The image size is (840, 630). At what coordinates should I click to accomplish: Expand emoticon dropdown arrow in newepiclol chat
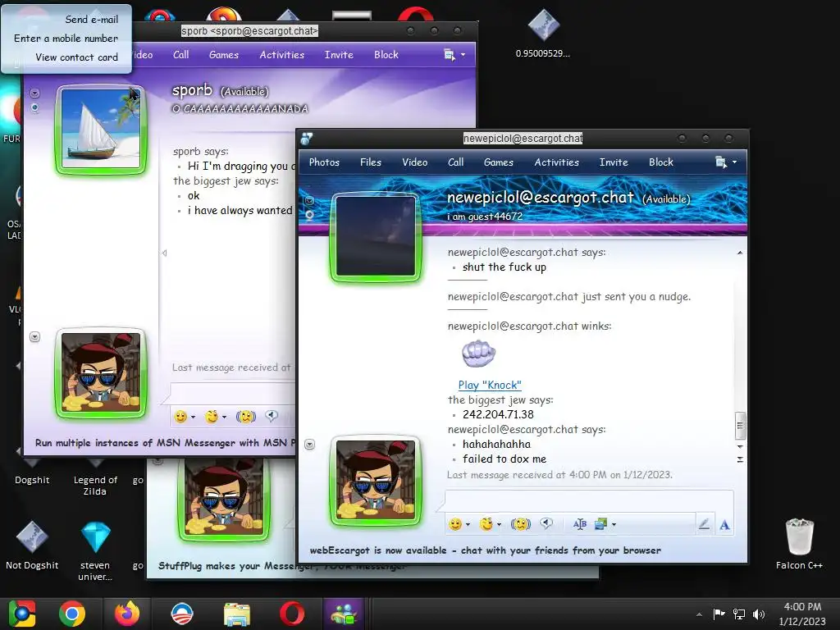[468, 524]
